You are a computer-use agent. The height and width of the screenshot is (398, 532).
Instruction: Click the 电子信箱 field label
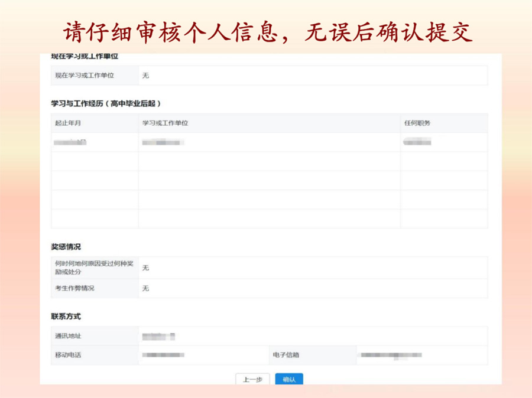(x=286, y=355)
